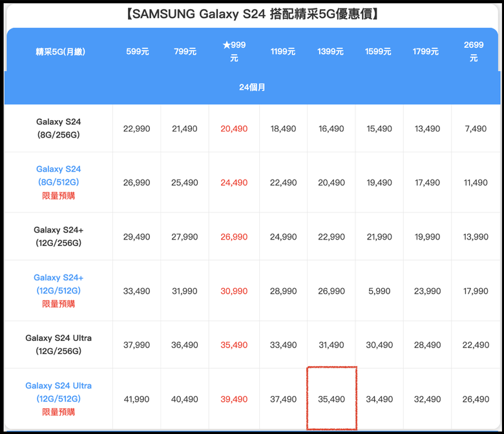Click the 31,990 price cell
This screenshot has width=504, height=434.
185,291
